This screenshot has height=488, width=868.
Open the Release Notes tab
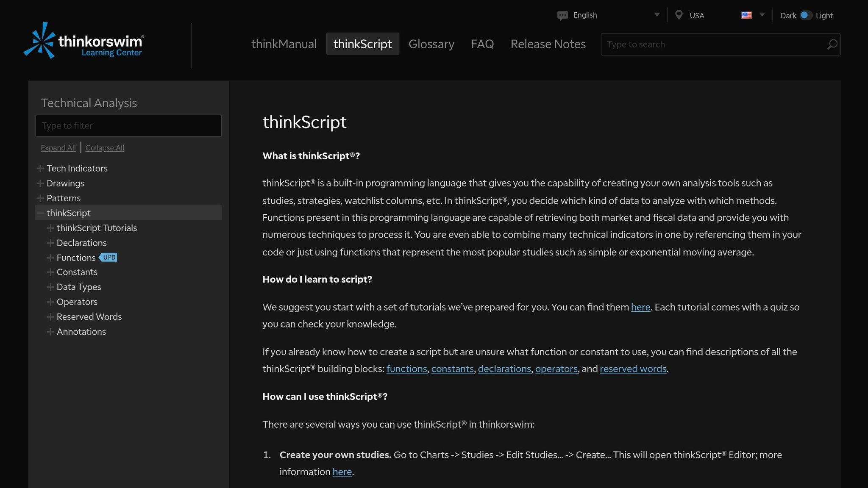coord(548,44)
